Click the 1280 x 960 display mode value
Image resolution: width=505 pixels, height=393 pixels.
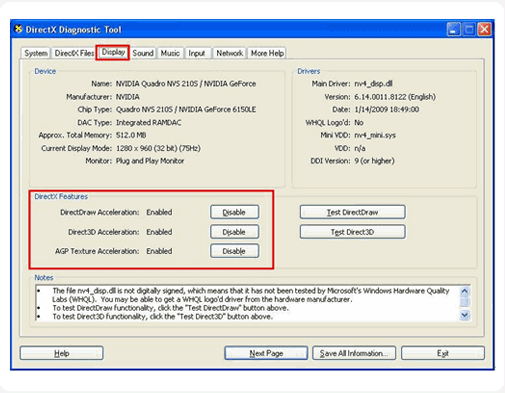(x=158, y=148)
